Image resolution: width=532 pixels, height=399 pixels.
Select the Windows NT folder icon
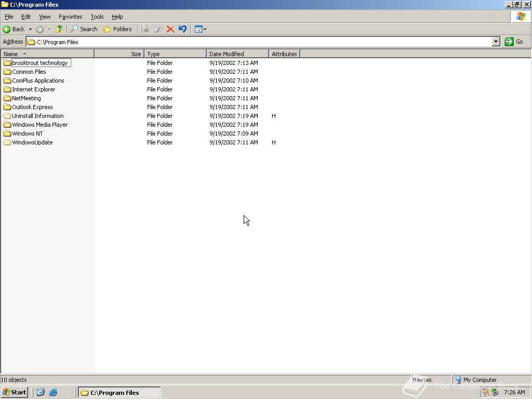point(7,134)
